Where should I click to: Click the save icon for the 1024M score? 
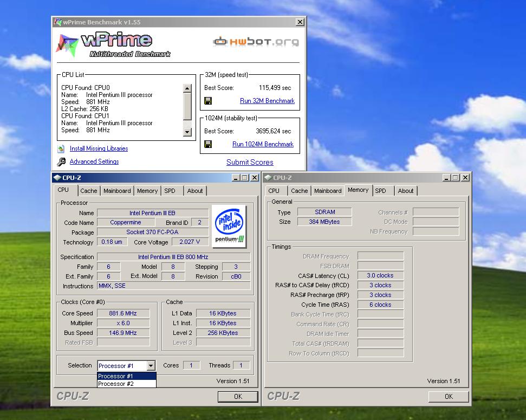[x=208, y=144]
